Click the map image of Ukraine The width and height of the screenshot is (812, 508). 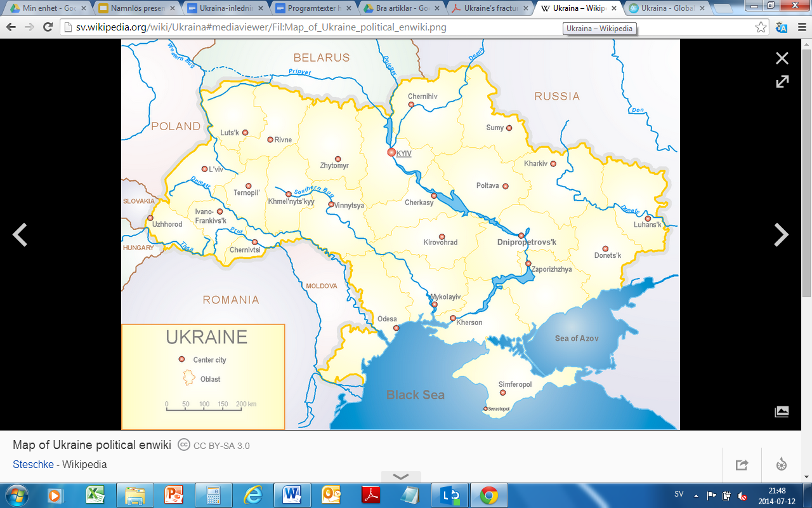click(x=400, y=234)
